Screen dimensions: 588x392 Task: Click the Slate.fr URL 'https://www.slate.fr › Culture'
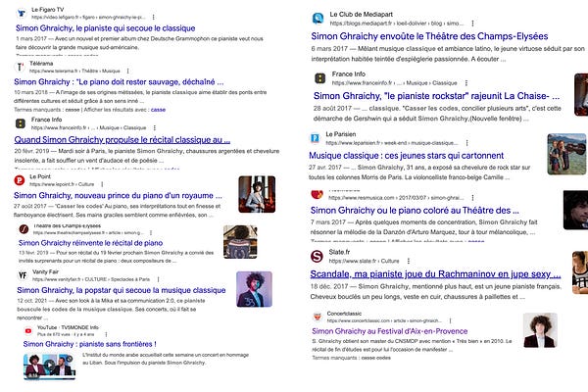click(x=364, y=261)
